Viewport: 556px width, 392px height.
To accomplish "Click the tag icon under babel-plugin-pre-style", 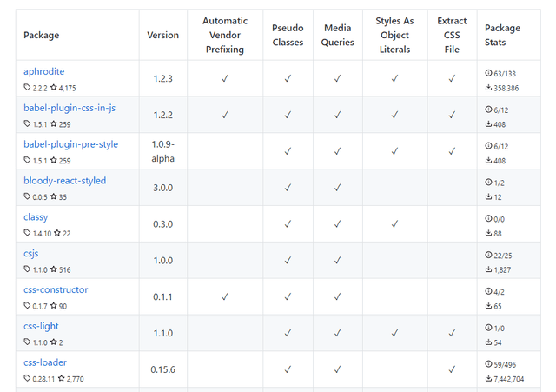I will point(27,160).
